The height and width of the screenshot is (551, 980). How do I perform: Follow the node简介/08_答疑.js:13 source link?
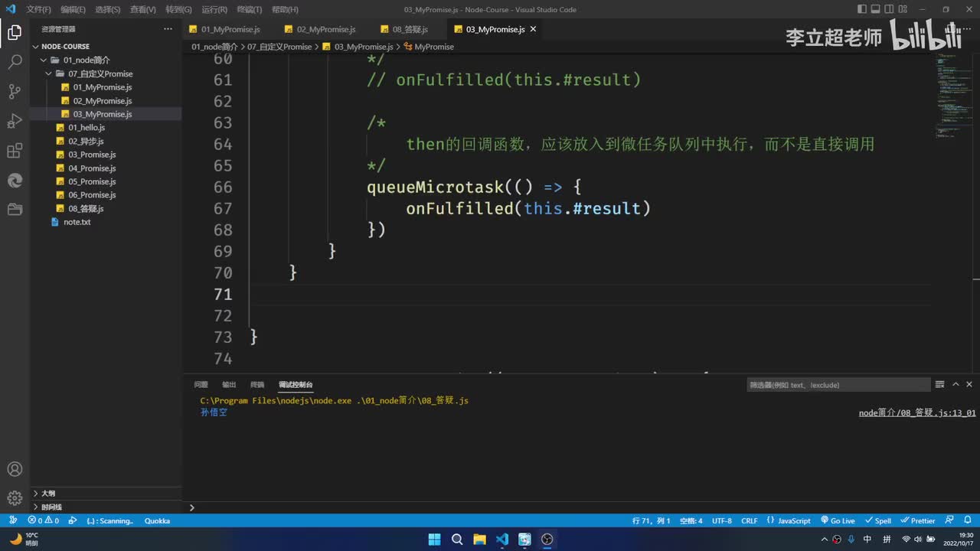[x=917, y=412]
